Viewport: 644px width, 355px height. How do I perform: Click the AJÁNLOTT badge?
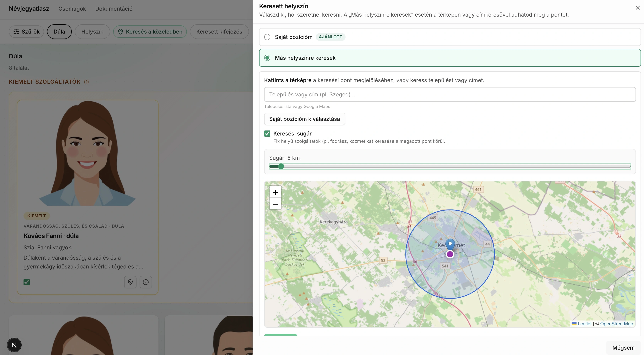pos(330,37)
